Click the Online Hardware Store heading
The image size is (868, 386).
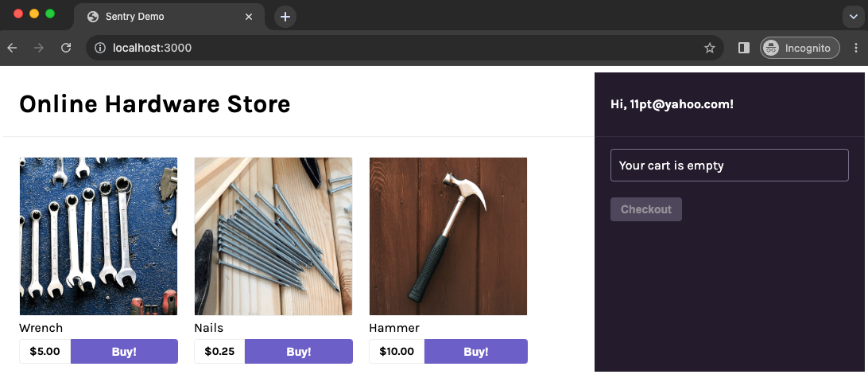pos(155,104)
